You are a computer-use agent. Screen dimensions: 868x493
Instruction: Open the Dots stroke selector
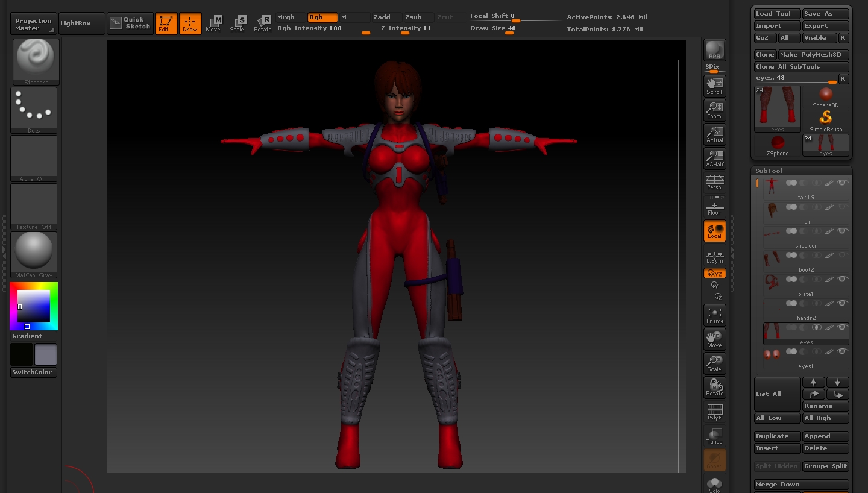[x=34, y=110]
